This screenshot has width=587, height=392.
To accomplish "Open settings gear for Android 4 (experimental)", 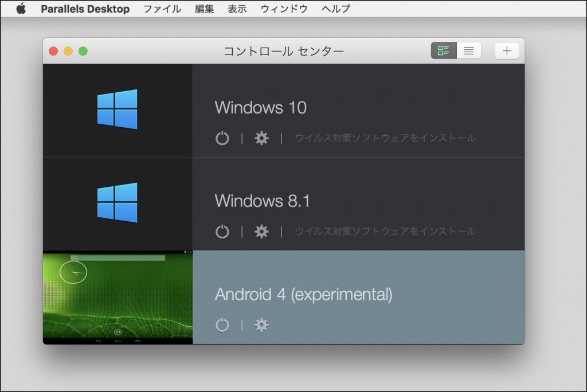I will [x=261, y=325].
